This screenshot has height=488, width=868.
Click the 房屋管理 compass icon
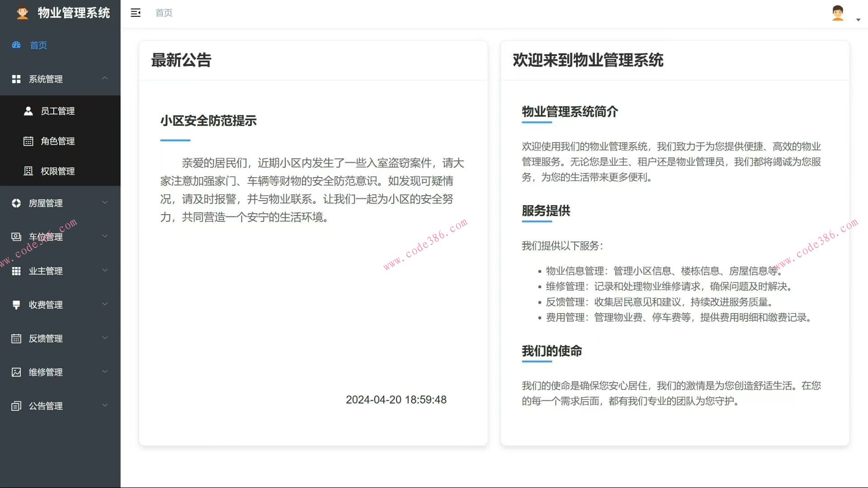pos(16,202)
